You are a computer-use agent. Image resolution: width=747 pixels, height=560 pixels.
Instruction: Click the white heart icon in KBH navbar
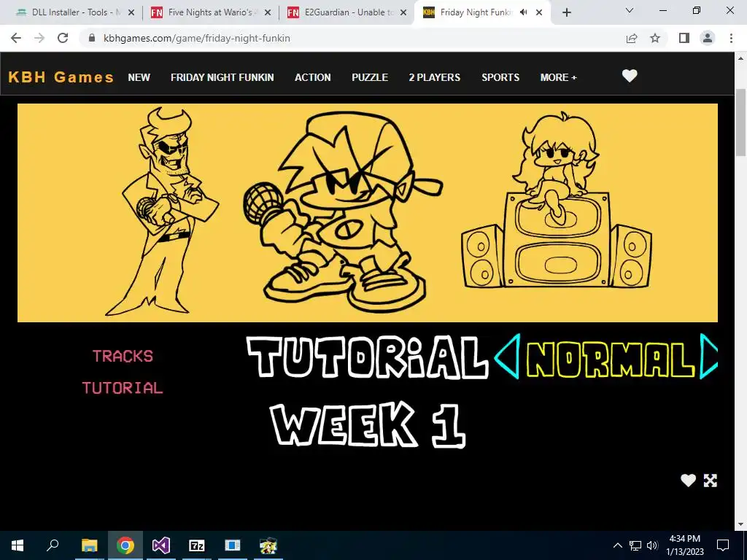coord(630,76)
